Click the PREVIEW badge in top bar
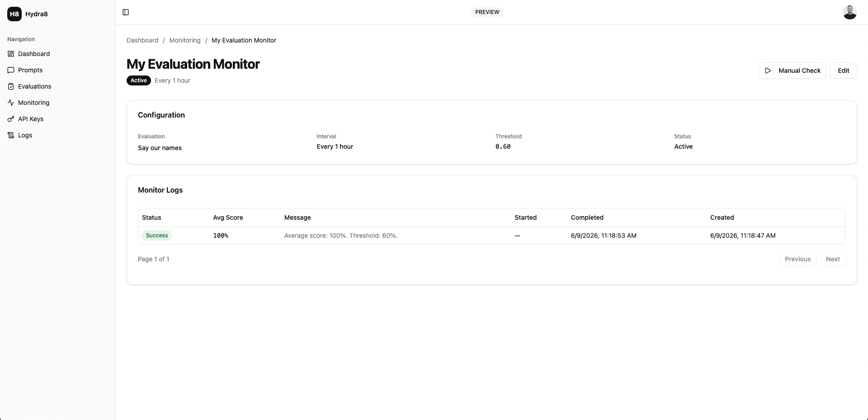The image size is (868, 420). point(487,12)
